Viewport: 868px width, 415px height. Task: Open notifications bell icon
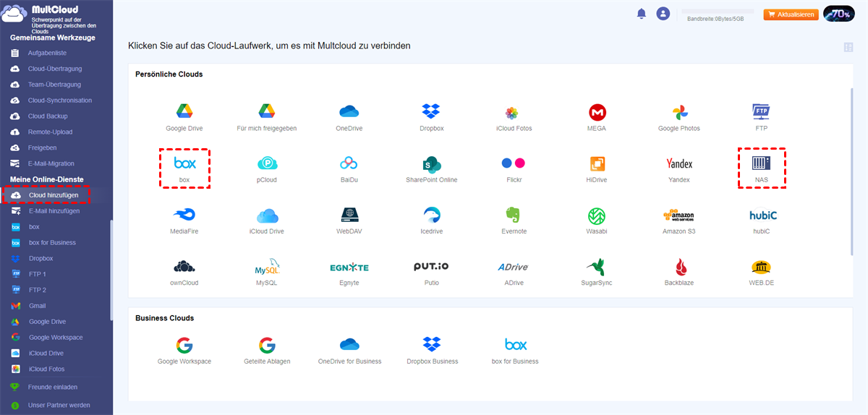[641, 13]
